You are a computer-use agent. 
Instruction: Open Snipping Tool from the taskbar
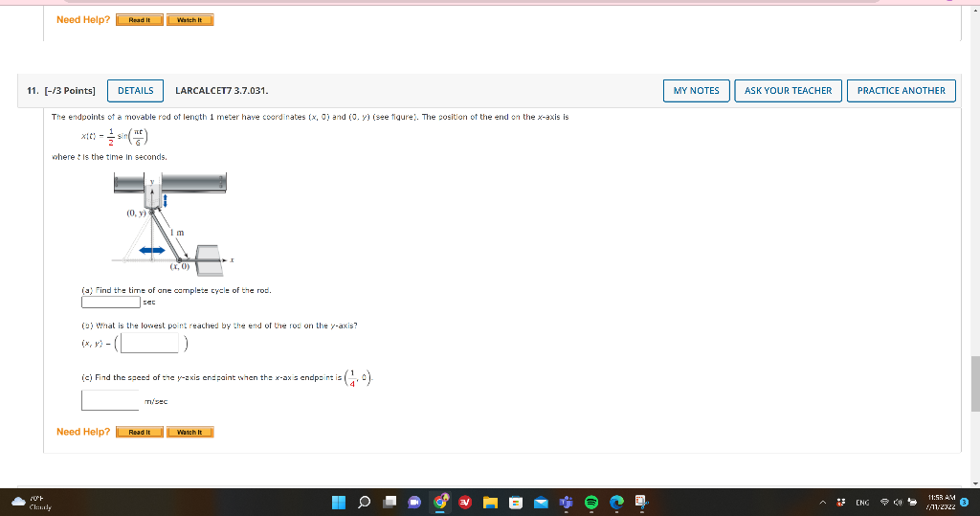point(642,503)
